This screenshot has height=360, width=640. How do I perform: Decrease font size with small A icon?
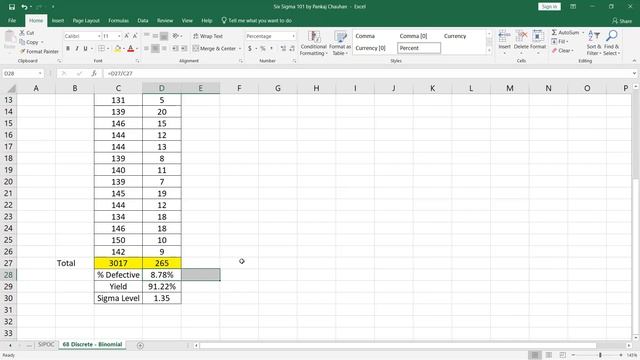point(135,36)
